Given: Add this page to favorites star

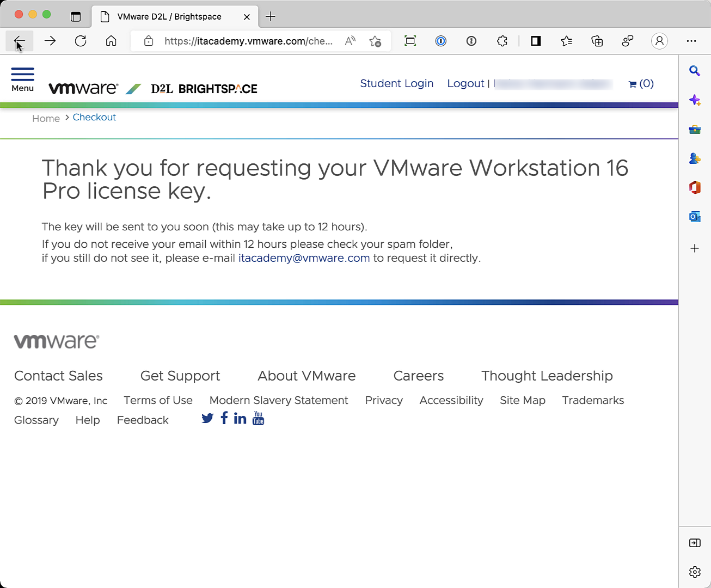Looking at the screenshot, I should tap(375, 41).
